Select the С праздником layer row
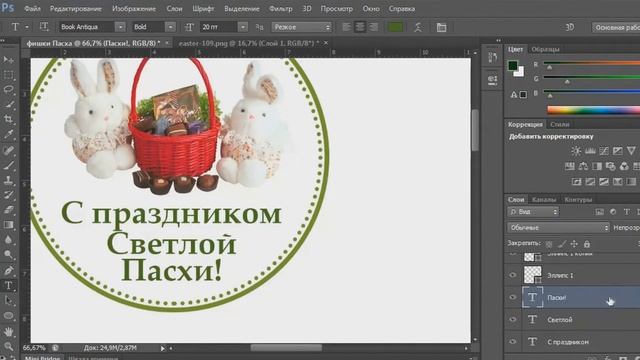 573,342
